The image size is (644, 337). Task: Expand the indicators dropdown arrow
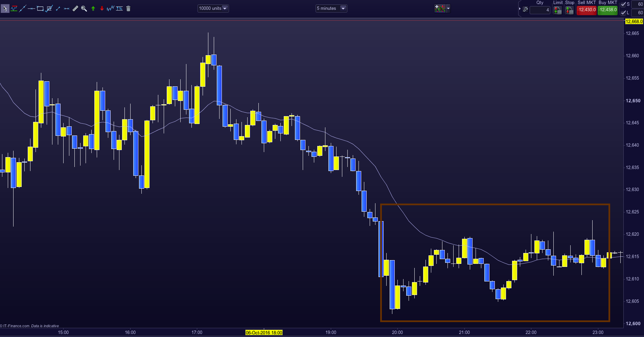pyautogui.click(x=448, y=8)
